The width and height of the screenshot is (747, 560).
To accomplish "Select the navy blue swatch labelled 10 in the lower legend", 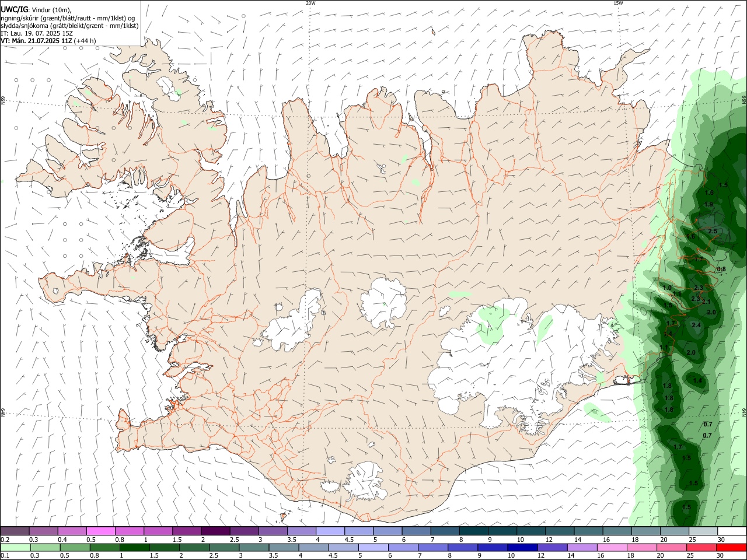I will tap(521, 548).
